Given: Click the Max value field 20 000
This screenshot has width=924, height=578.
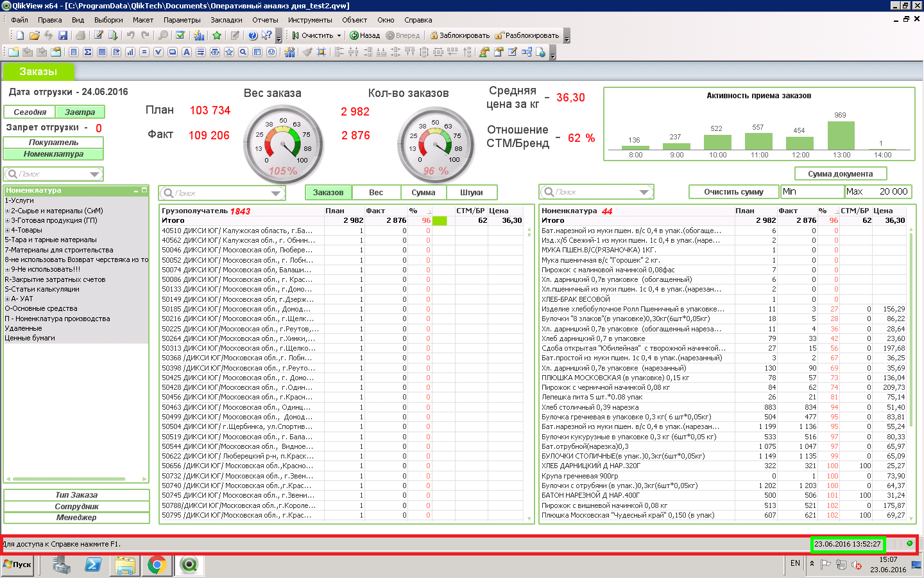Looking at the screenshot, I should click(877, 192).
